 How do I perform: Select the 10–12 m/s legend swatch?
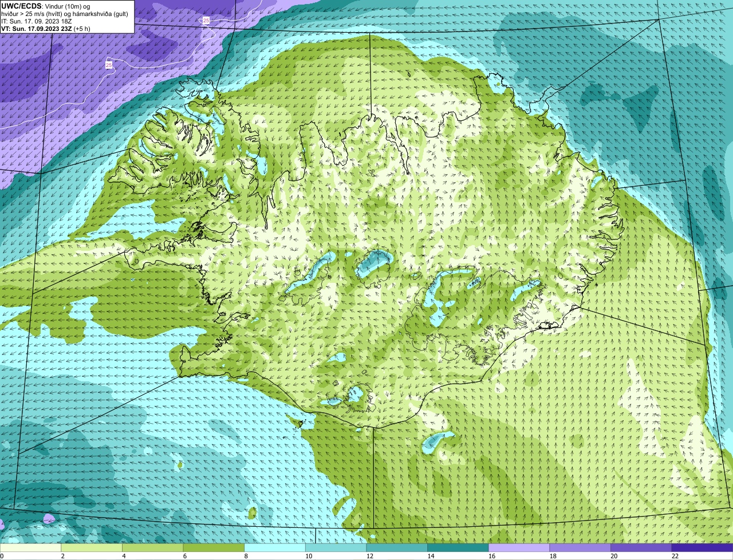(x=336, y=547)
